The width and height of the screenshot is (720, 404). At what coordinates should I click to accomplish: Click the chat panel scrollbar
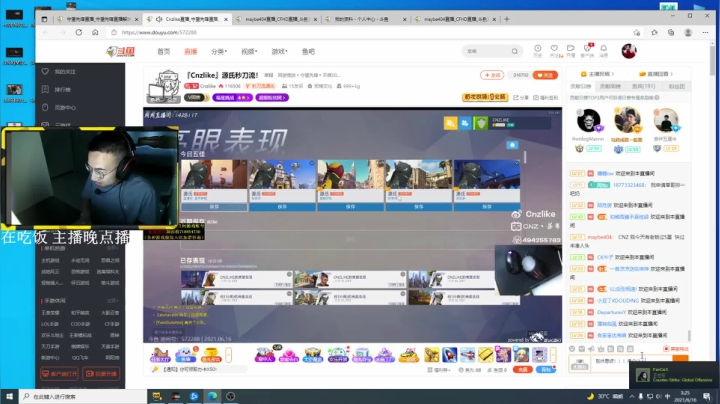[689, 336]
